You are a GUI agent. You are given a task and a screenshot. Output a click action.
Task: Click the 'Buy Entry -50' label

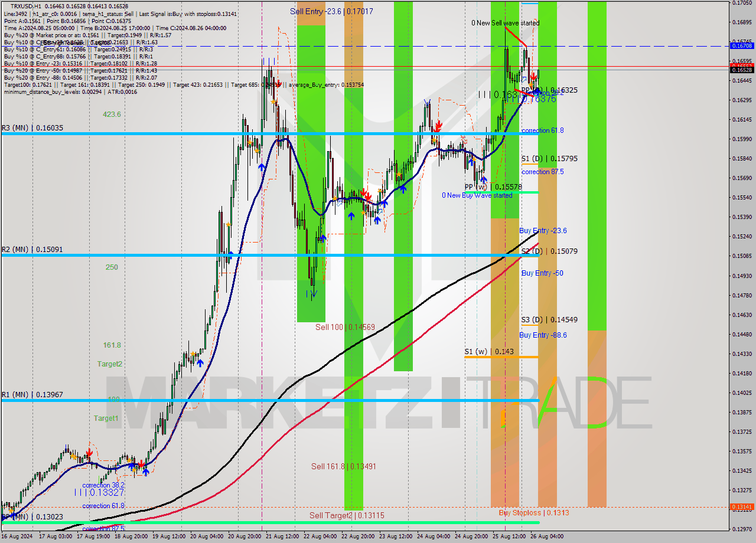(x=542, y=273)
